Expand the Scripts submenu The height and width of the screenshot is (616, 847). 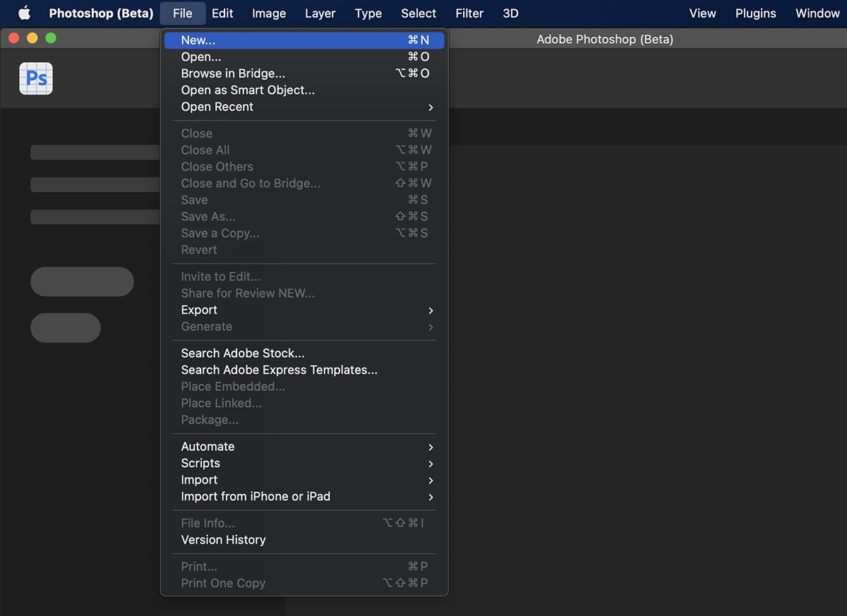tap(304, 464)
